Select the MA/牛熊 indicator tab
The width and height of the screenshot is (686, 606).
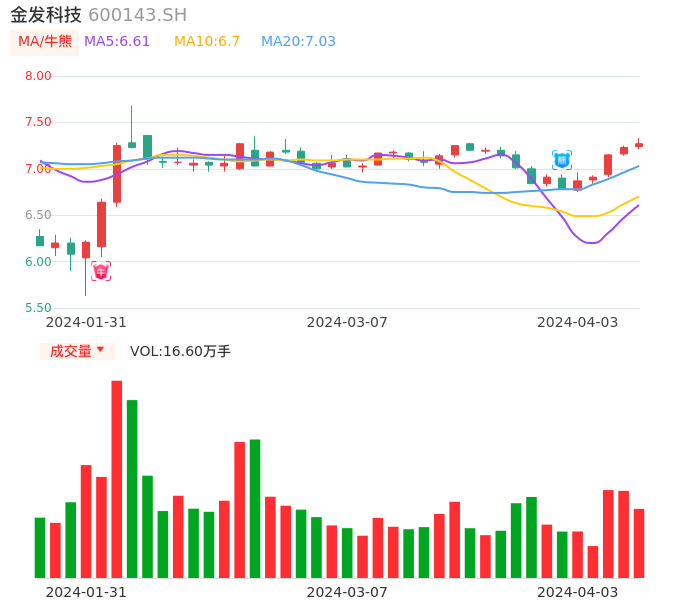click(45, 42)
